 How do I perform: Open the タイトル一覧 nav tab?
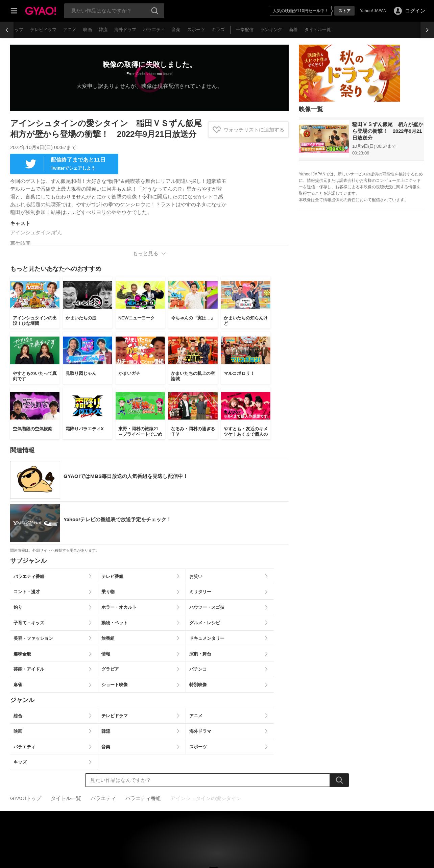318,30
